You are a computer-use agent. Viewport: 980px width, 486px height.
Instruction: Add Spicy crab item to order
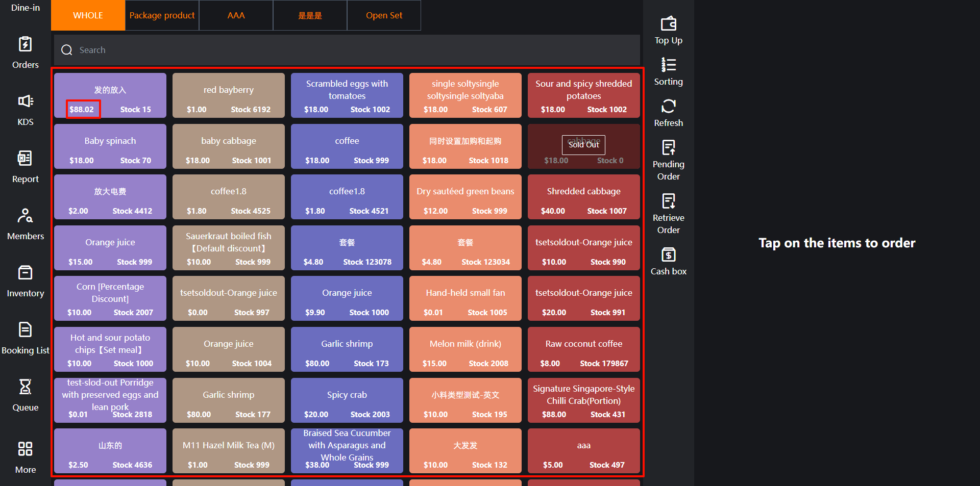click(x=347, y=400)
